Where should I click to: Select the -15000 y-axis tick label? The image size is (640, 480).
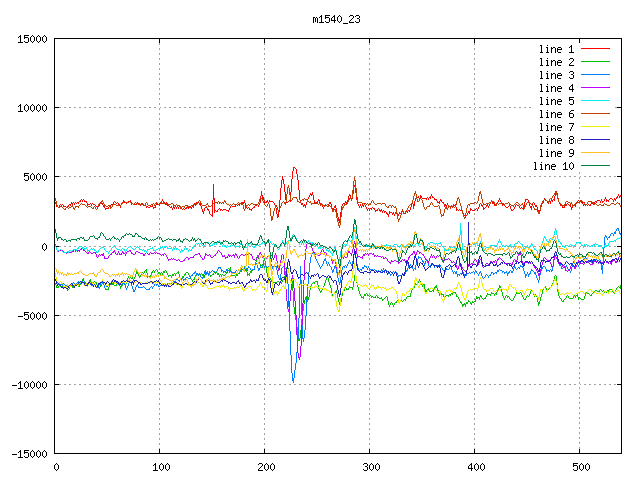click(x=26, y=454)
